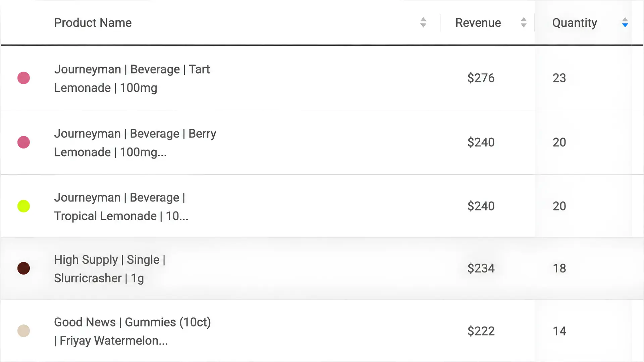Open Journeyman Tropical Lemonade product

(121, 207)
